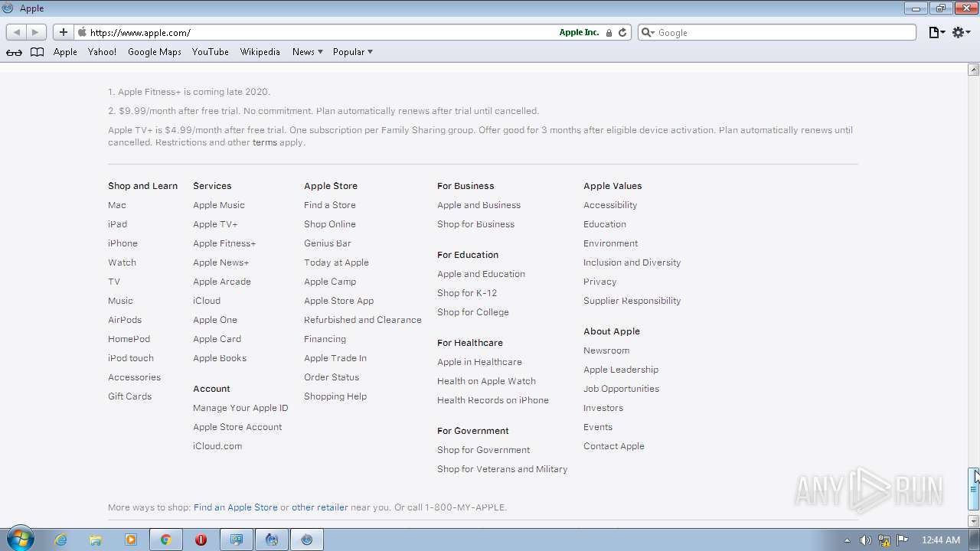Open the Shop for K-12 link
The image size is (980, 551).
(x=467, y=293)
